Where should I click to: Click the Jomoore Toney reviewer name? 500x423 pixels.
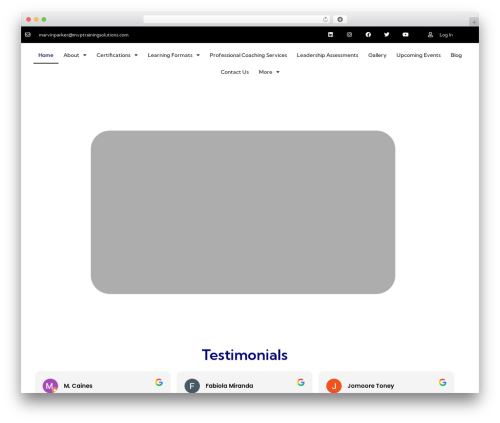point(371,386)
